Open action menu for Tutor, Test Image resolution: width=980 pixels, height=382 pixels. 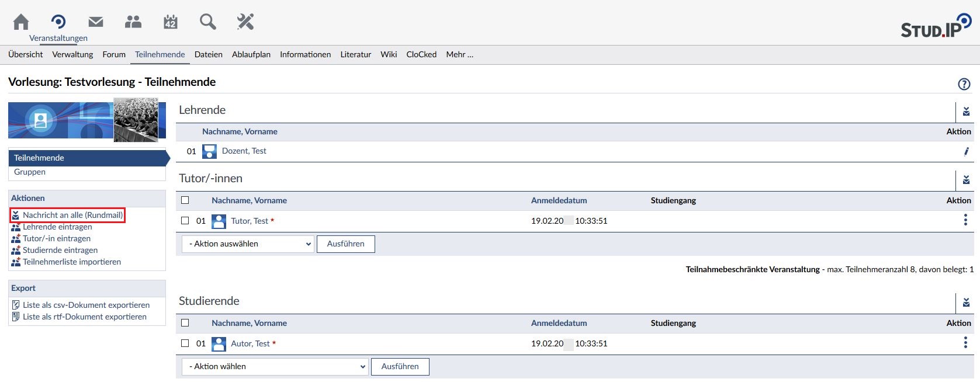965,220
